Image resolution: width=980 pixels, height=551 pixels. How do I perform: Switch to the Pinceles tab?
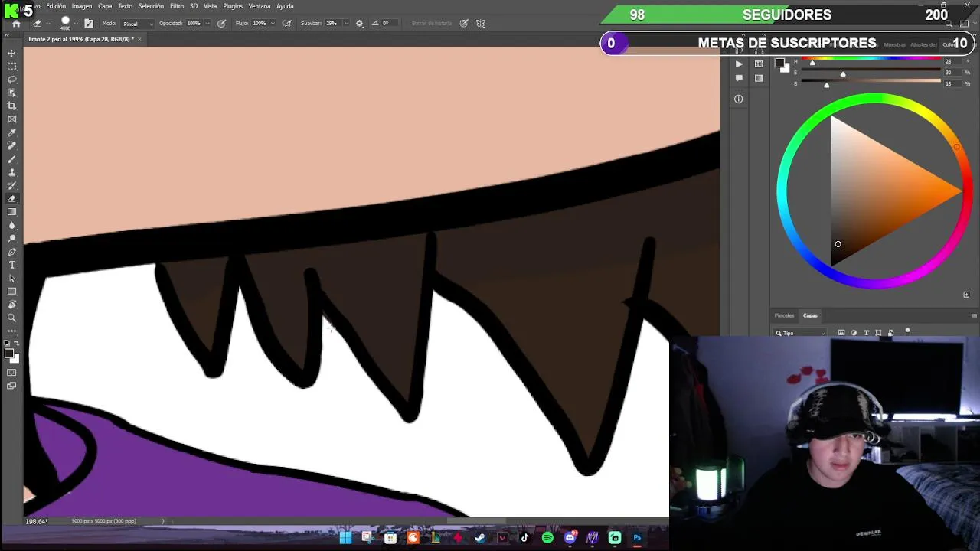tap(784, 315)
